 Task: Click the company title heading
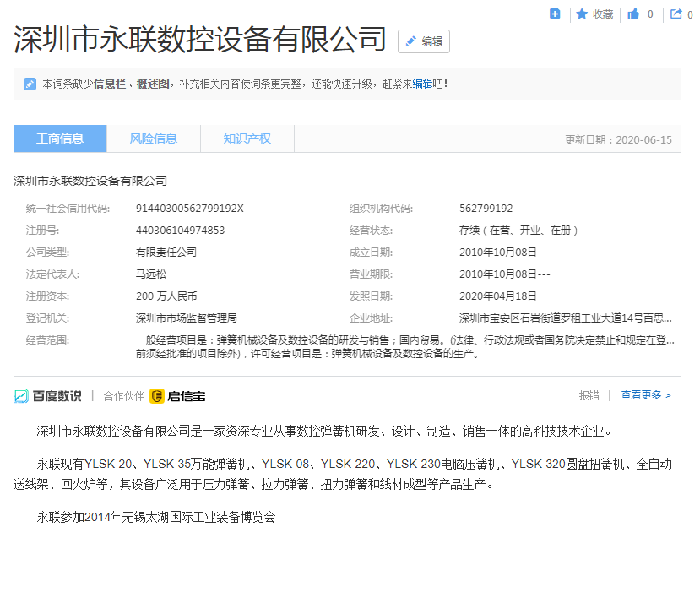[x=200, y=41]
